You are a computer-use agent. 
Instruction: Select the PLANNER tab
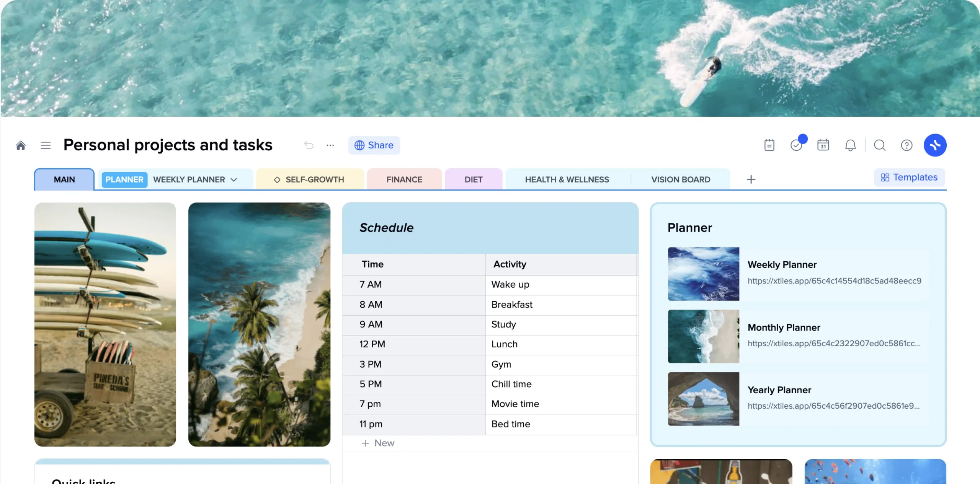(x=124, y=179)
